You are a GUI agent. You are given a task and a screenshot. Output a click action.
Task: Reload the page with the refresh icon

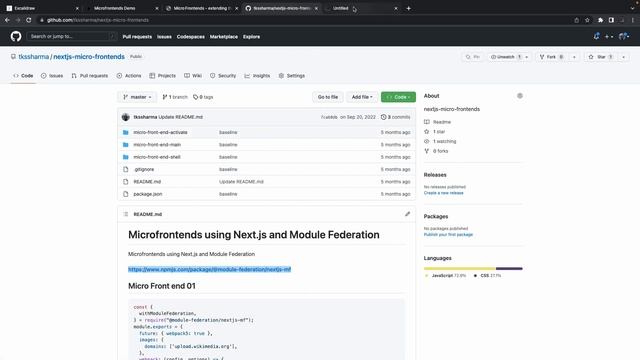tap(29, 20)
